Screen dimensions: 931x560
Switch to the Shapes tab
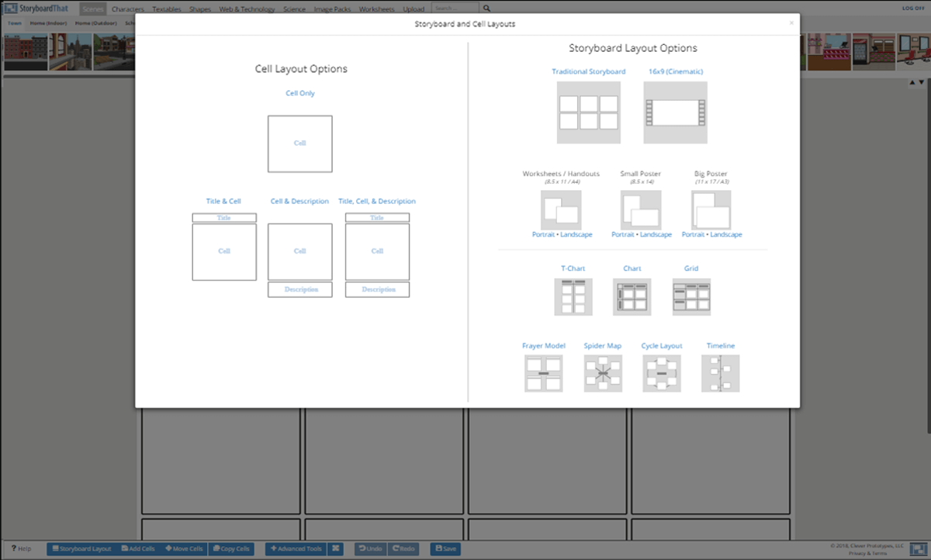[x=200, y=9]
